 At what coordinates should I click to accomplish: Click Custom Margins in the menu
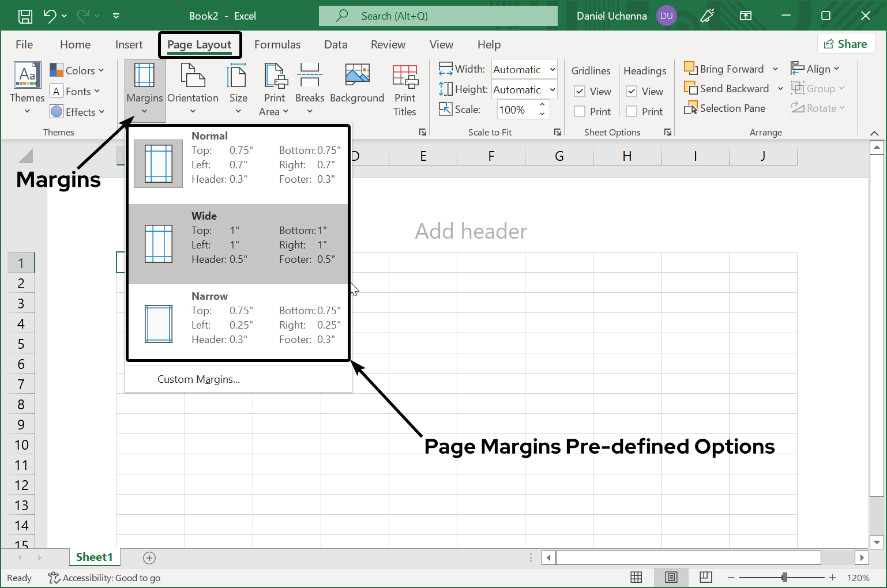(x=198, y=379)
